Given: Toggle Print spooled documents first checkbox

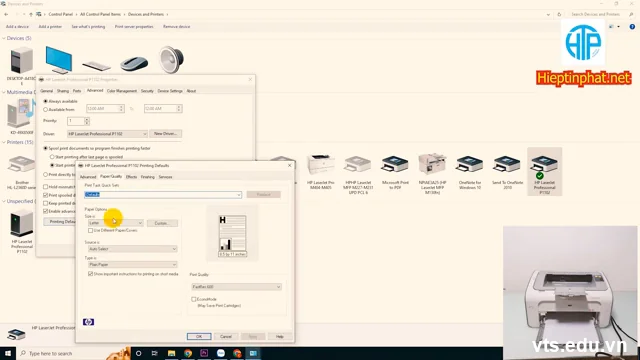Looking at the screenshot, I should (46, 195).
